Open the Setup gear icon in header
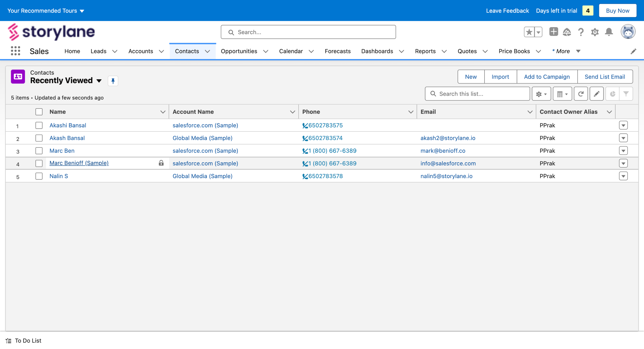The height and width of the screenshot is (349, 644). (x=595, y=32)
